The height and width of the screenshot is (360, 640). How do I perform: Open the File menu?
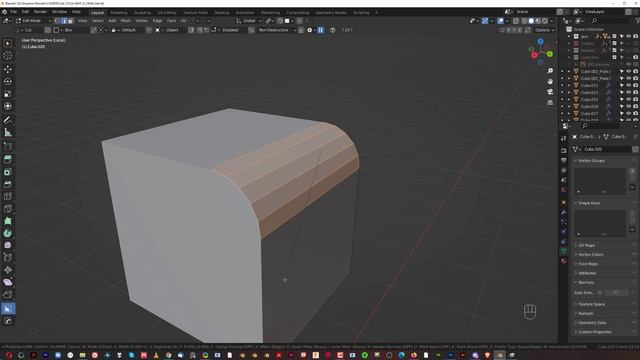13,12
